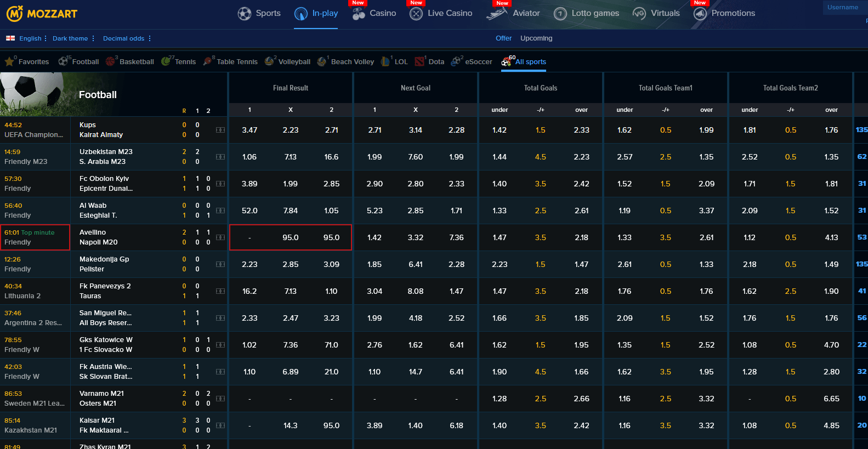Click the Volleyball category icon
The width and height of the screenshot is (868, 449).
pos(269,61)
